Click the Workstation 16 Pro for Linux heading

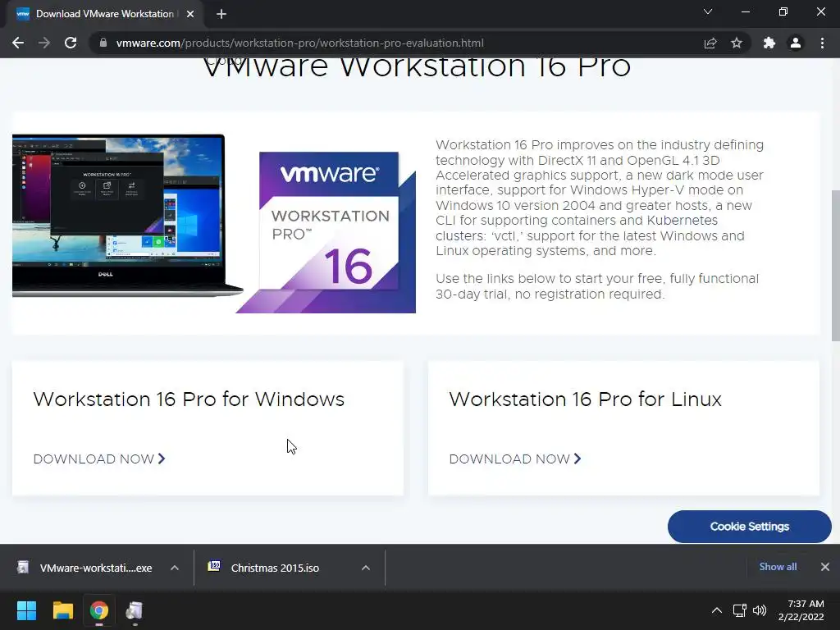[586, 399]
